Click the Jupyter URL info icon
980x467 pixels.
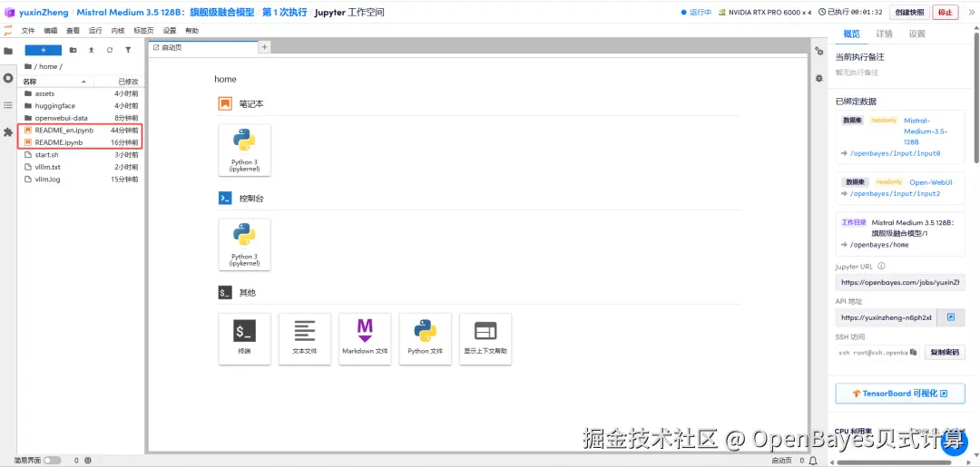click(881, 266)
